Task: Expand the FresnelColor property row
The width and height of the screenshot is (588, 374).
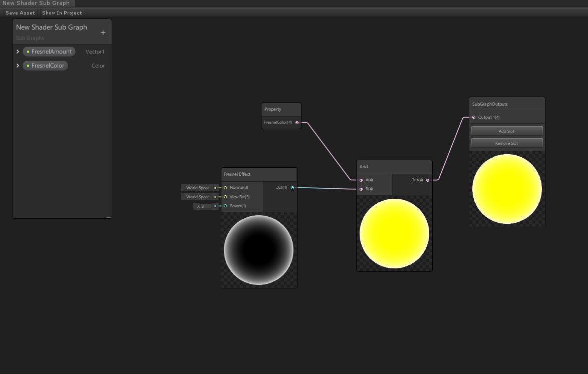Action: [x=18, y=66]
